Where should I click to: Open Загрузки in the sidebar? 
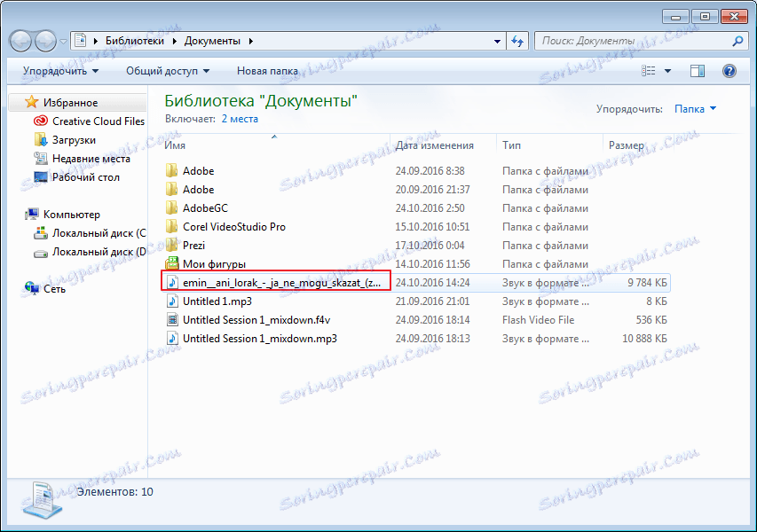(x=74, y=140)
